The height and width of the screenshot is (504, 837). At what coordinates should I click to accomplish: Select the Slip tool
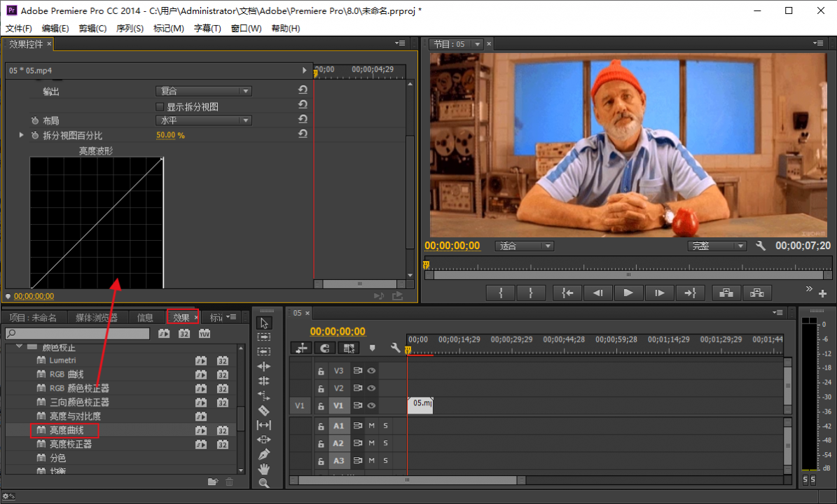[x=264, y=425]
